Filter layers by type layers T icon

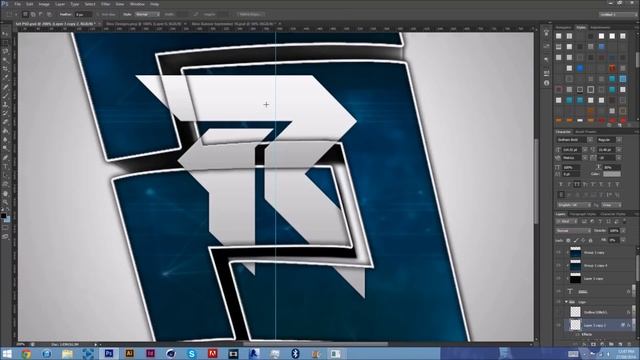pyautogui.click(x=600, y=221)
